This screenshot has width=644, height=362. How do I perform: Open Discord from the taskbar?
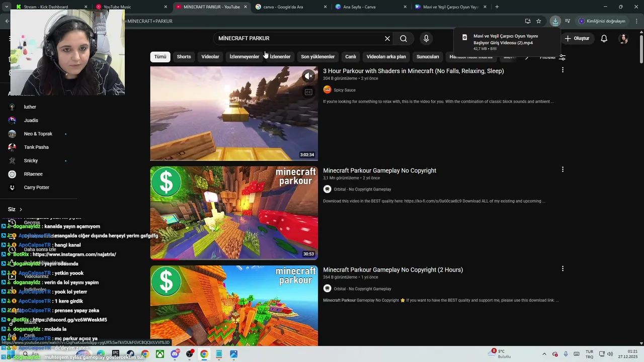click(175, 354)
